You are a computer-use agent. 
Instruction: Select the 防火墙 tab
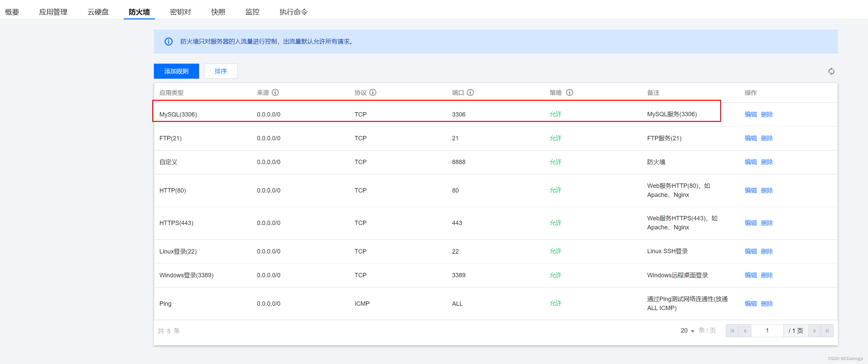tap(139, 12)
